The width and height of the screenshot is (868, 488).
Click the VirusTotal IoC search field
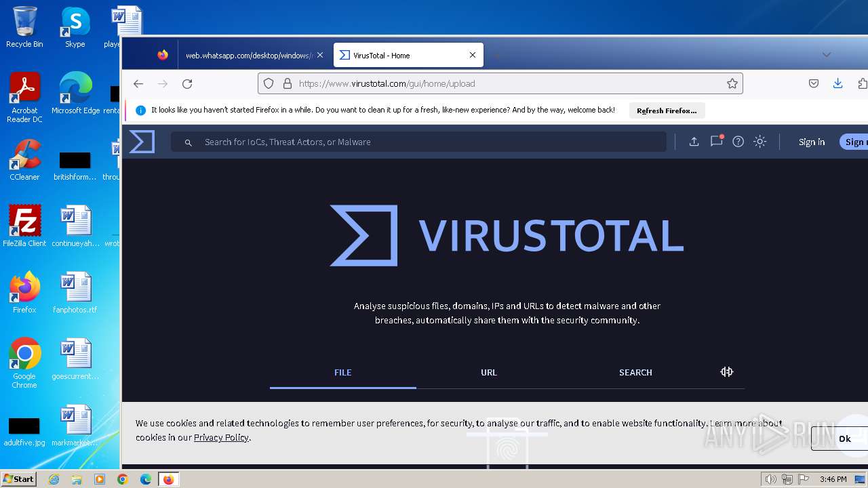pyautogui.click(x=418, y=142)
